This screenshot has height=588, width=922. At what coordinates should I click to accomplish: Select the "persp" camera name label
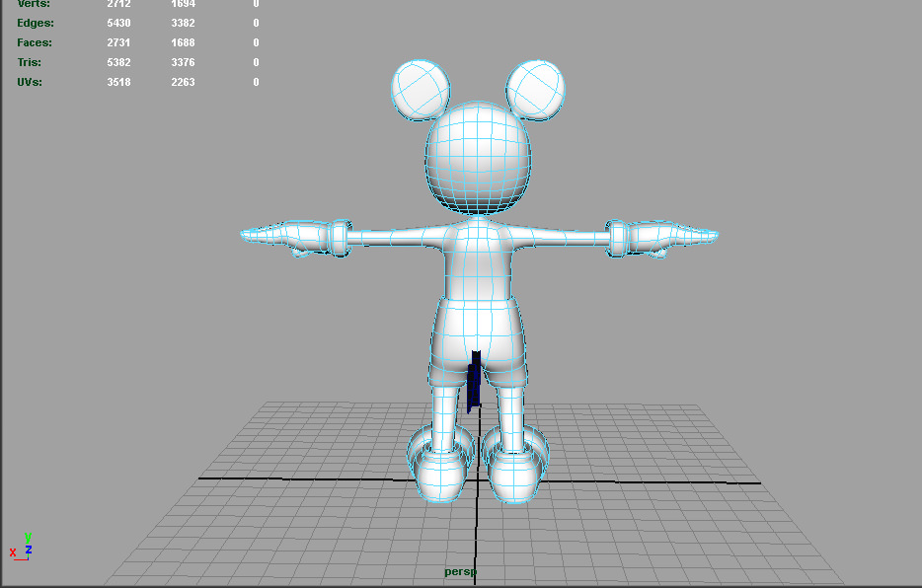[x=460, y=571]
